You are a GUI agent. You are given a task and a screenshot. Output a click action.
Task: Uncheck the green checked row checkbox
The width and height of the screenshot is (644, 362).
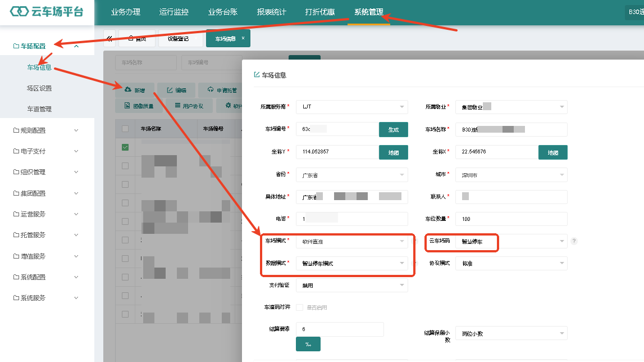click(x=125, y=147)
